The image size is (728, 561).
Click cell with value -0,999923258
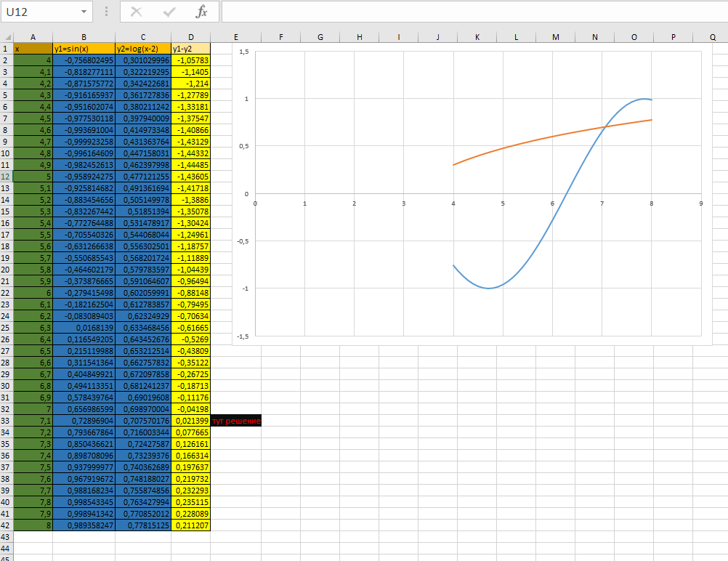[84, 142]
